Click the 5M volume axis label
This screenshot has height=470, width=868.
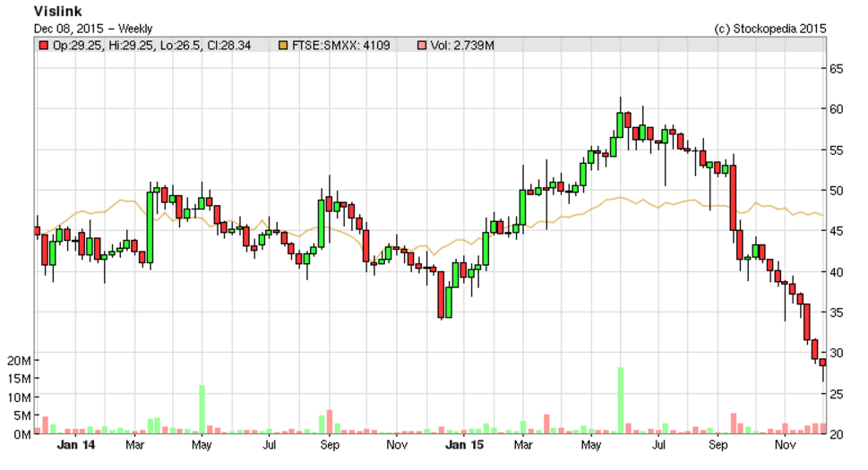22,415
